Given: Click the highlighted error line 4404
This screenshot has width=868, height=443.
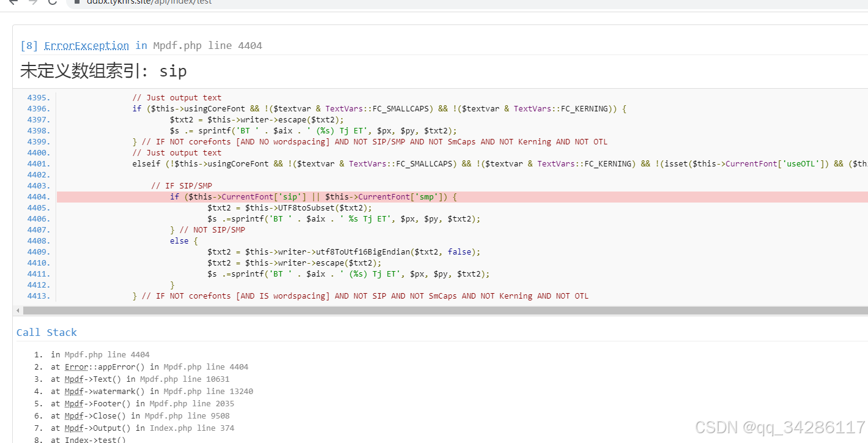Looking at the screenshot, I should click(x=306, y=196).
